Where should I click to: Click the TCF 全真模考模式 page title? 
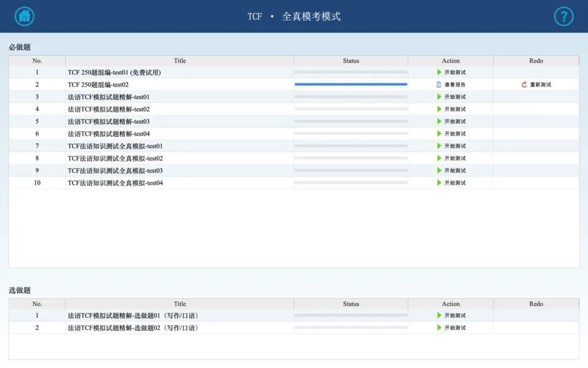[294, 16]
